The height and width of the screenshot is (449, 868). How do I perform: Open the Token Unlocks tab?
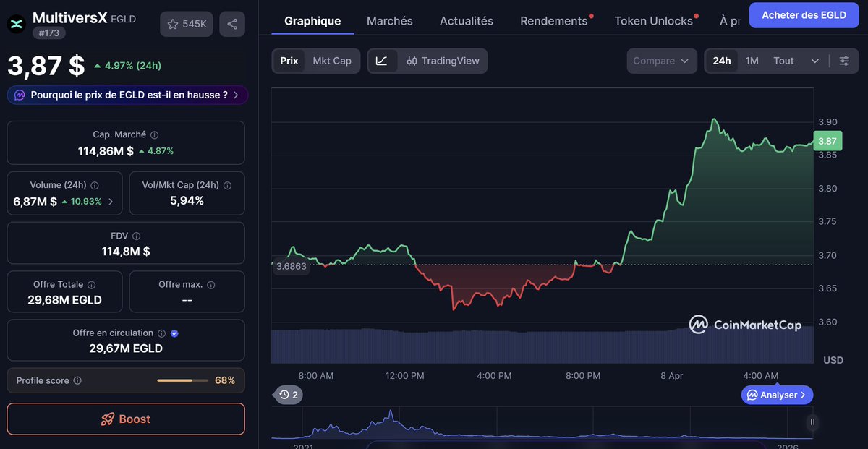(x=654, y=21)
